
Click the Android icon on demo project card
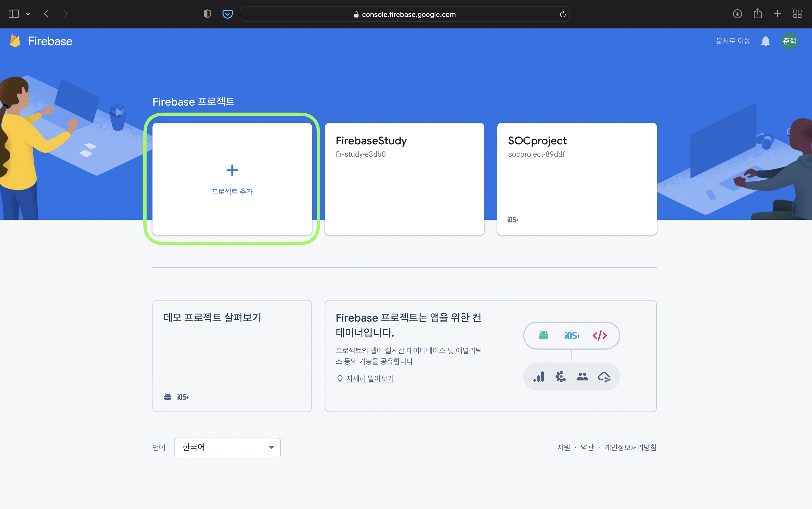[167, 396]
